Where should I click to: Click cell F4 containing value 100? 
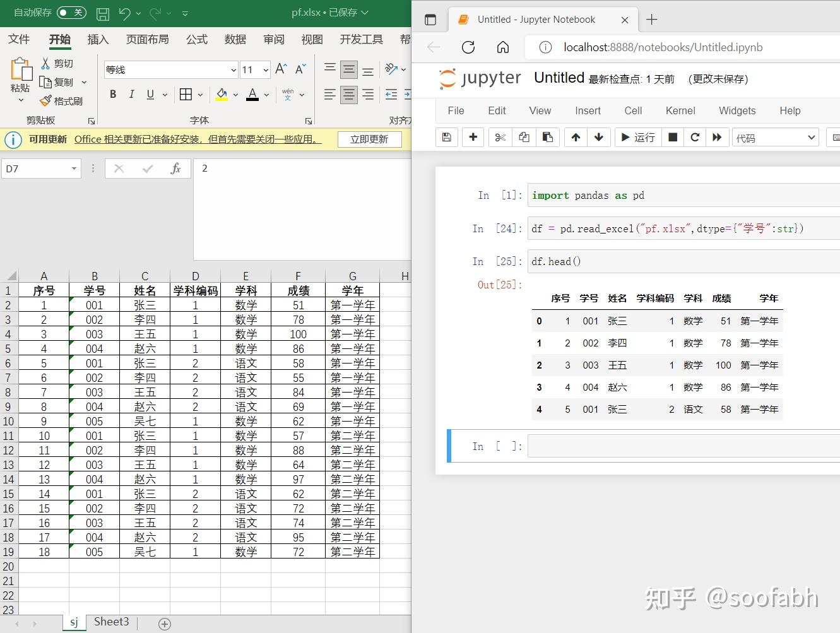tap(297, 334)
